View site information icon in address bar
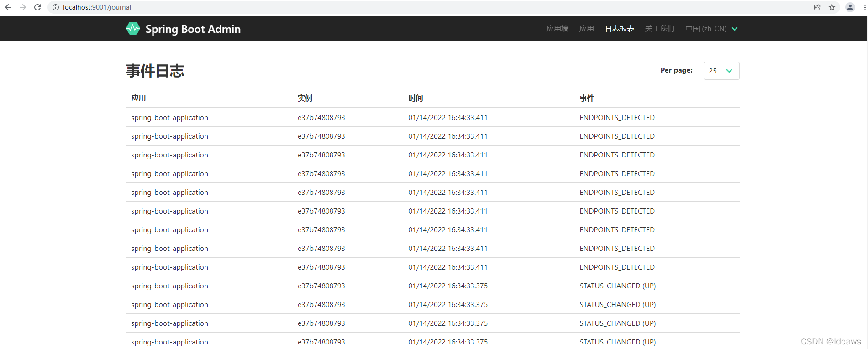The height and width of the screenshot is (349, 868). point(56,7)
